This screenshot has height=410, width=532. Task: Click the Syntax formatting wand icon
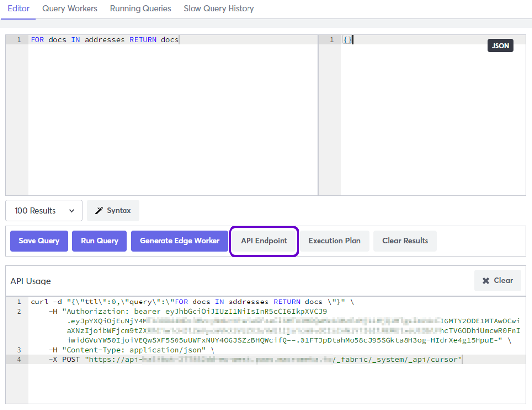point(99,211)
